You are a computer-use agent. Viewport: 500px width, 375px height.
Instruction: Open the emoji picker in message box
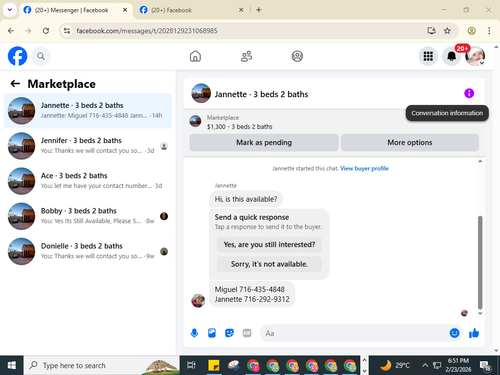pyautogui.click(x=454, y=333)
